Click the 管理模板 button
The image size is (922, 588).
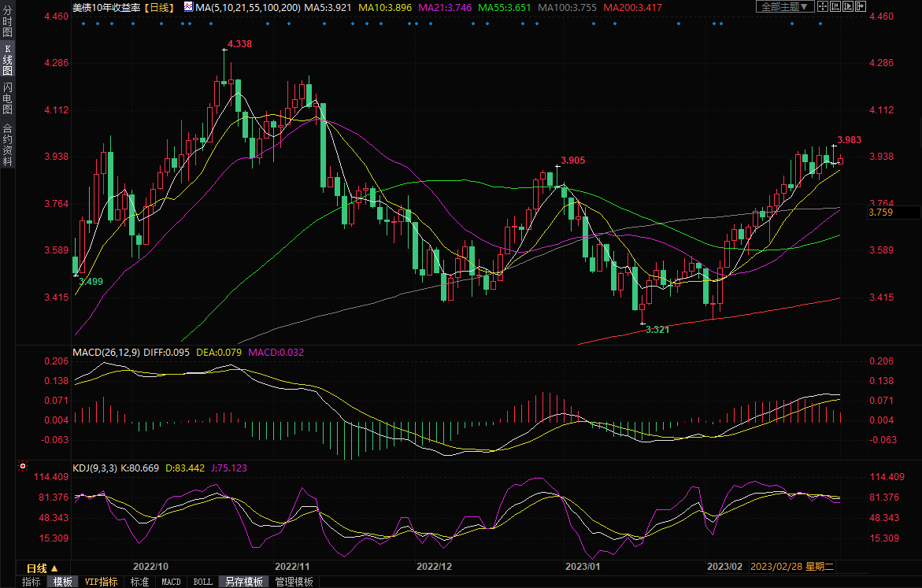click(x=294, y=582)
